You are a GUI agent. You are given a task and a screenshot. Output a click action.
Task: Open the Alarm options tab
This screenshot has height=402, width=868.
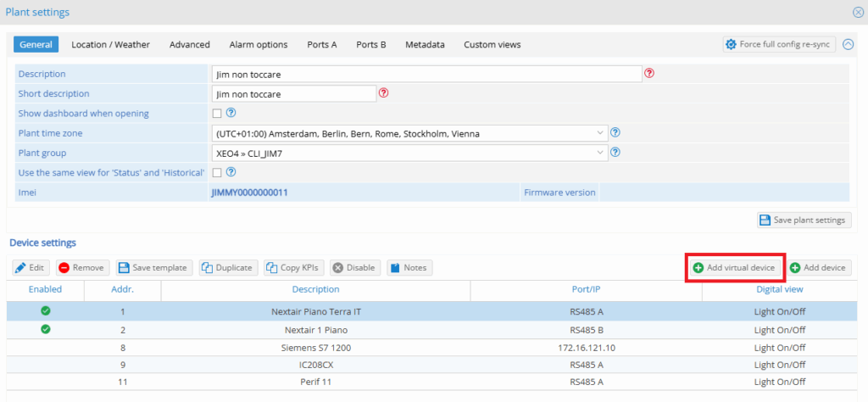259,44
